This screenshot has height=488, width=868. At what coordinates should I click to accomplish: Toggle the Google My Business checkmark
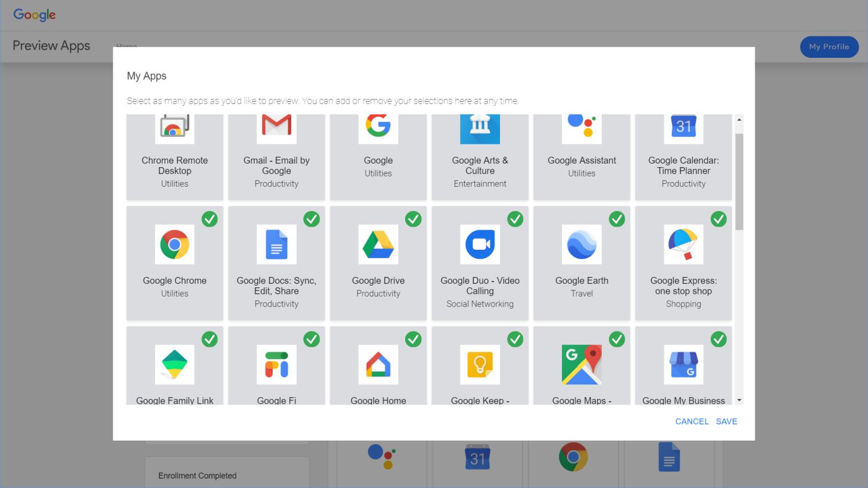coord(719,339)
